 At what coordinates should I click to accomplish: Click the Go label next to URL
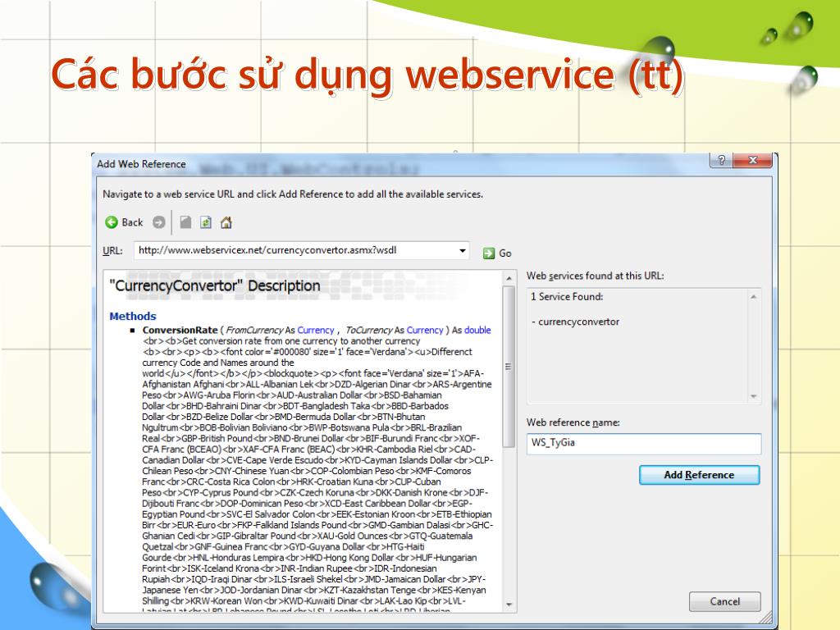coord(505,253)
